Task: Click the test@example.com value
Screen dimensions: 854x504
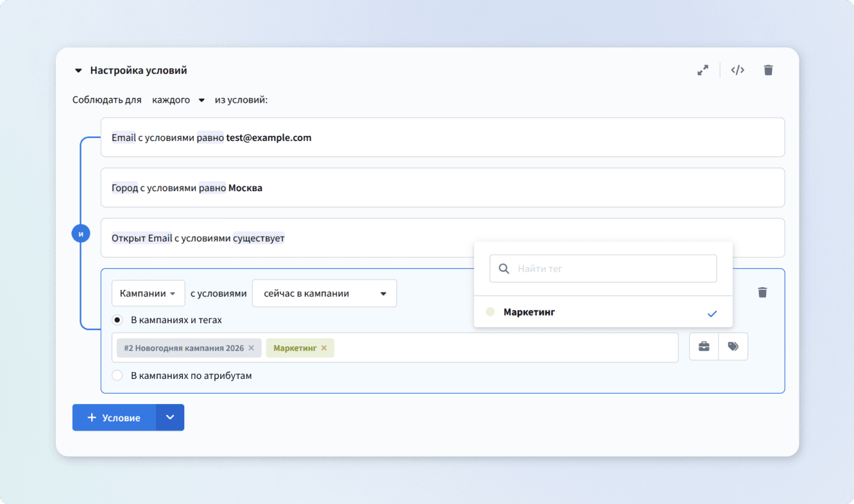Action: pos(269,137)
